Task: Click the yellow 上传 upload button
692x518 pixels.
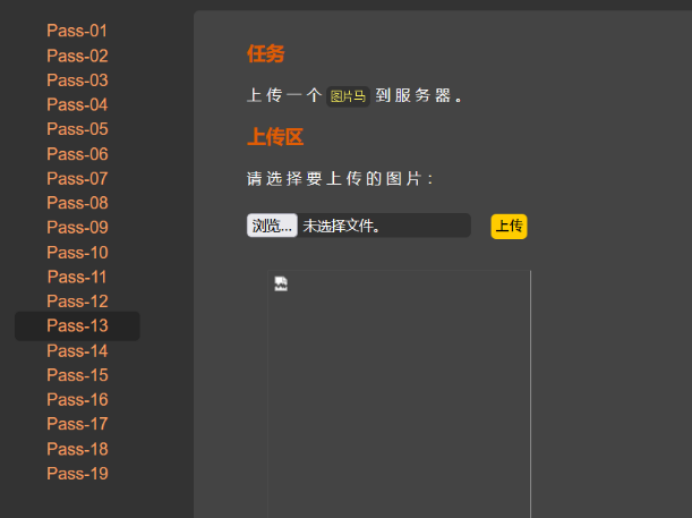Action: 509,226
